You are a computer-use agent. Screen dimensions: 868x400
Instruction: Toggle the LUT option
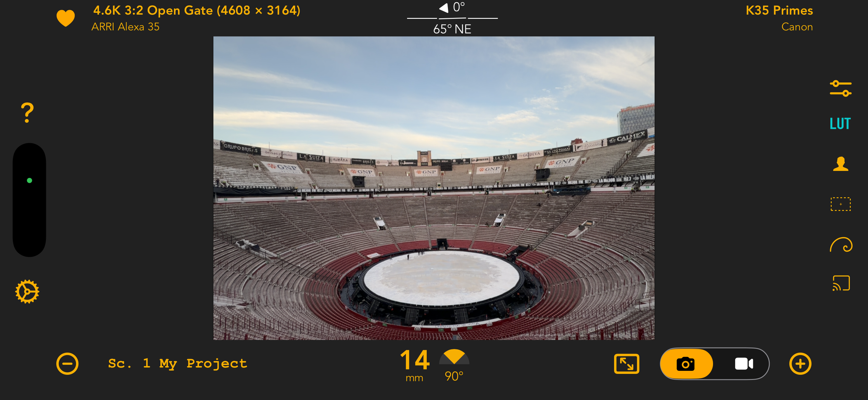pyautogui.click(x=840, y=124)
